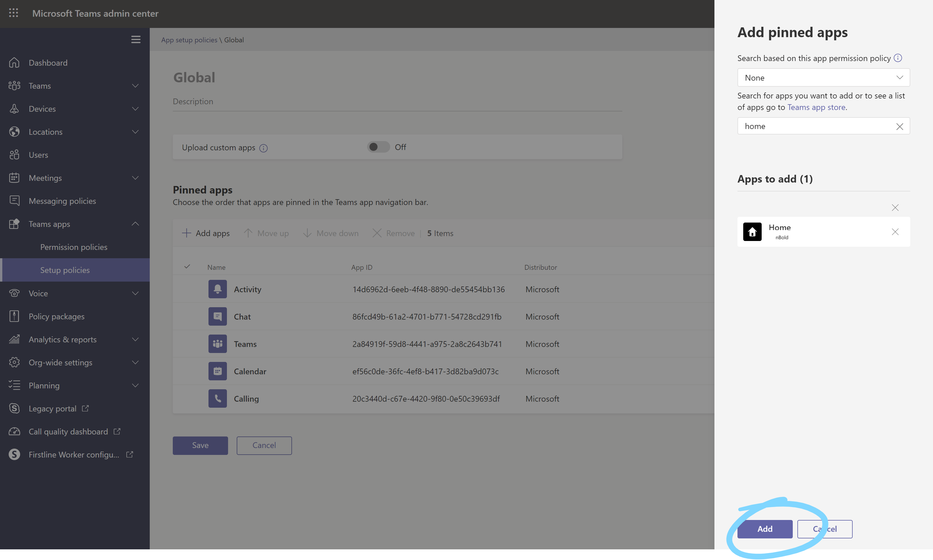
Task: Open Legacy portal external link icon
Action: [86, 408]
